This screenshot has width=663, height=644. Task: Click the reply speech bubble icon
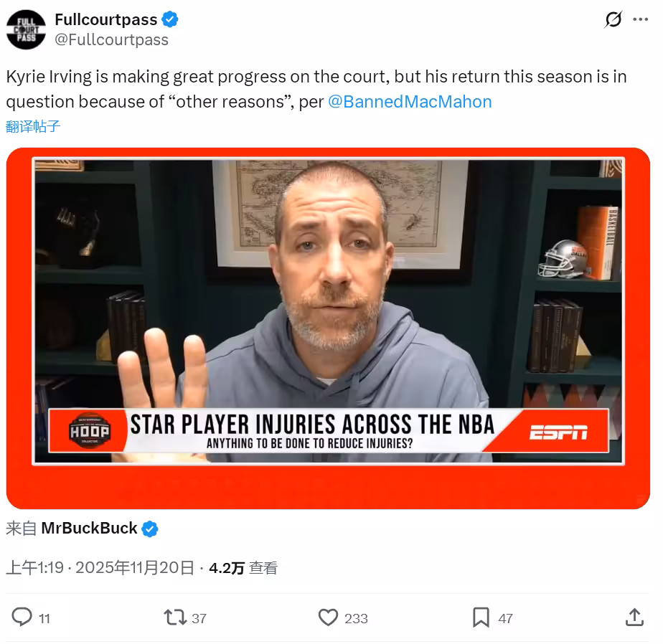point(22,617)
